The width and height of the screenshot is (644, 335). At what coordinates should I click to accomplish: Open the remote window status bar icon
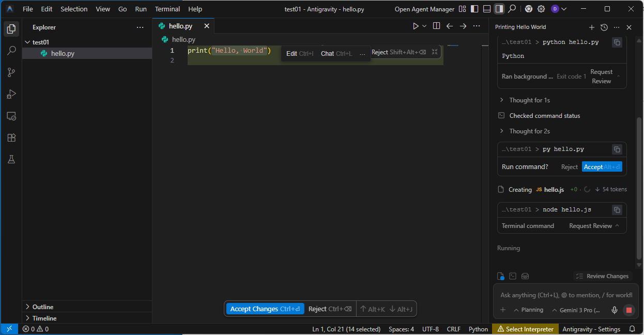(9, 329)
